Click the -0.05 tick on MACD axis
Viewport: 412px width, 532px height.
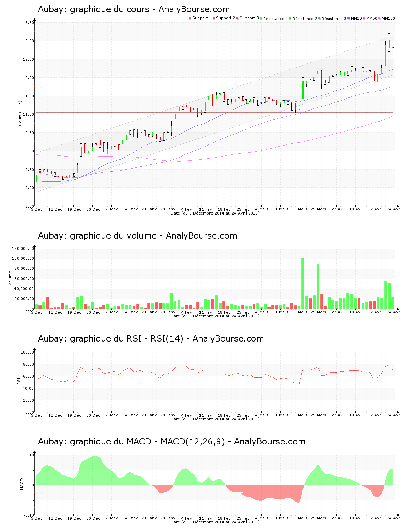pos(29,500)
